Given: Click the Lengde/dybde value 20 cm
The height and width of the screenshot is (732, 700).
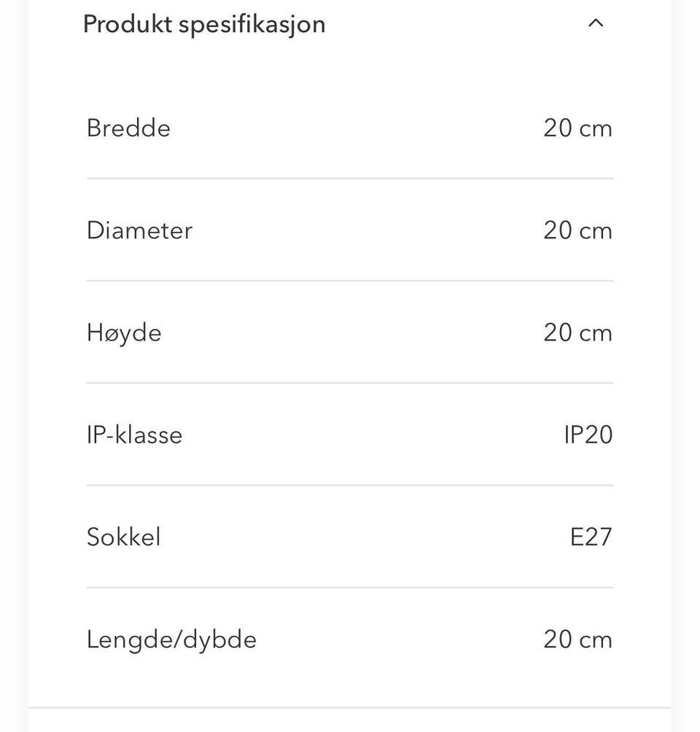Looking at the screenshot, I should (577, 640).
